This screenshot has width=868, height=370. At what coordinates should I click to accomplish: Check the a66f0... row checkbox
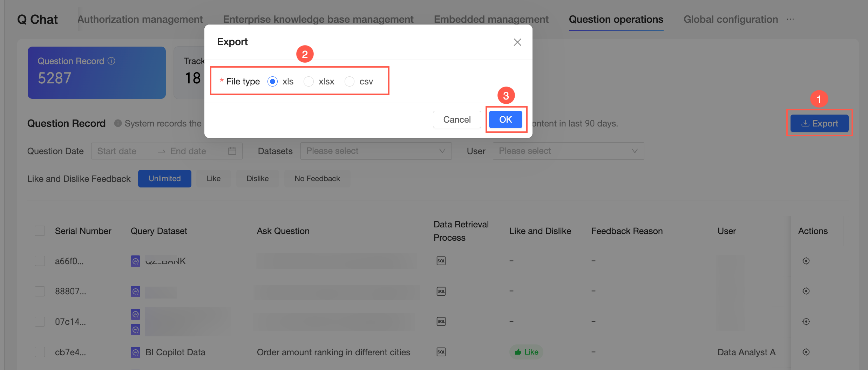[40, 261]
